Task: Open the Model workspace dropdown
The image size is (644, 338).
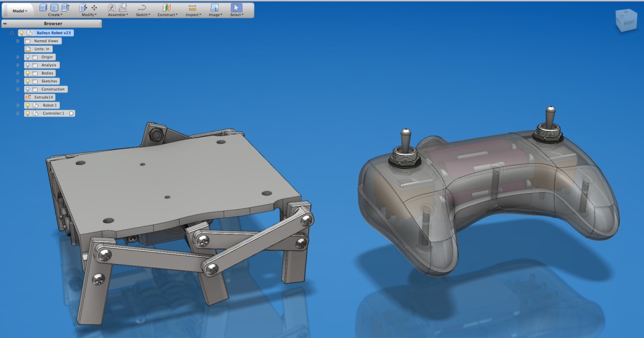Action: [x=20, y=10]
